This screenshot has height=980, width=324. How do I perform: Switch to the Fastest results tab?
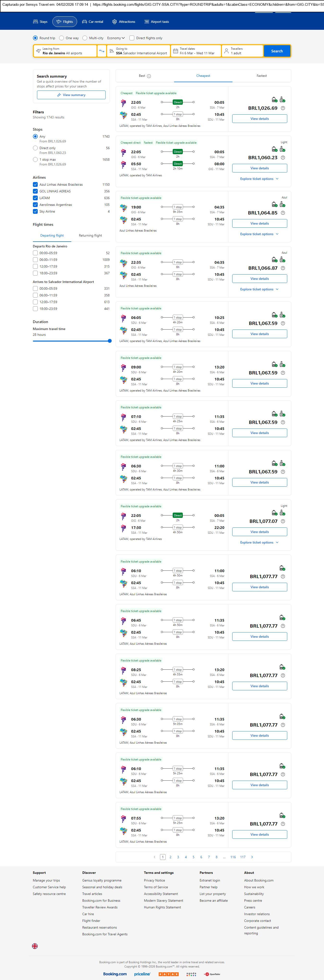click(x=261, y=76)
